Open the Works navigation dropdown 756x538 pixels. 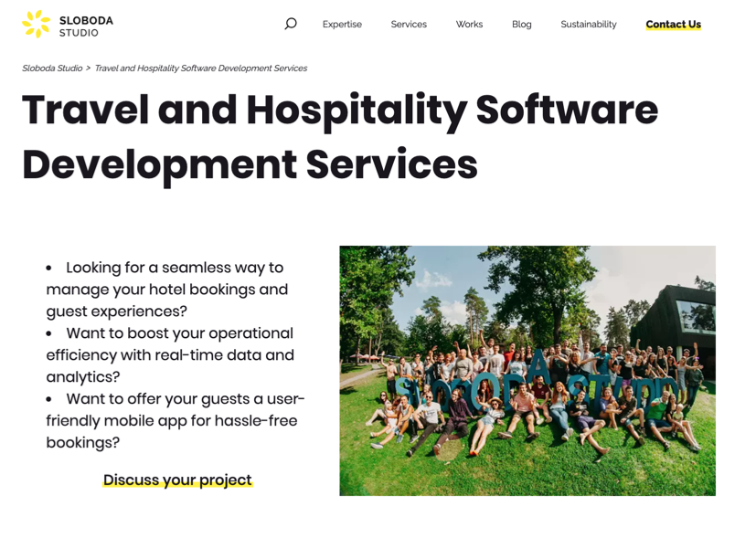[x=469, y=24]
